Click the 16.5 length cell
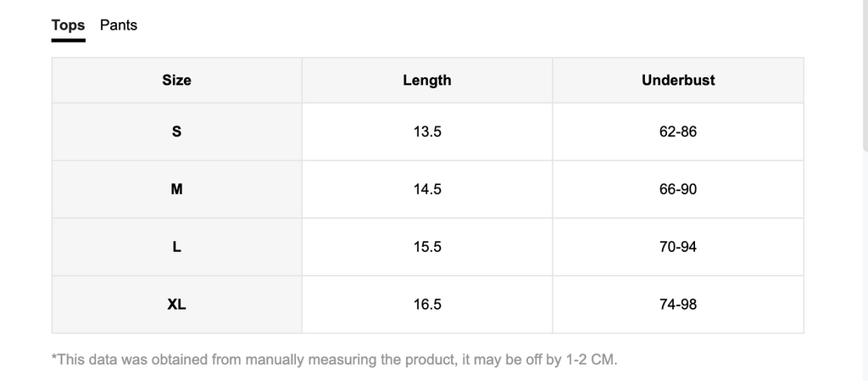This screenshot has height=381, width=868. [427, 305]
